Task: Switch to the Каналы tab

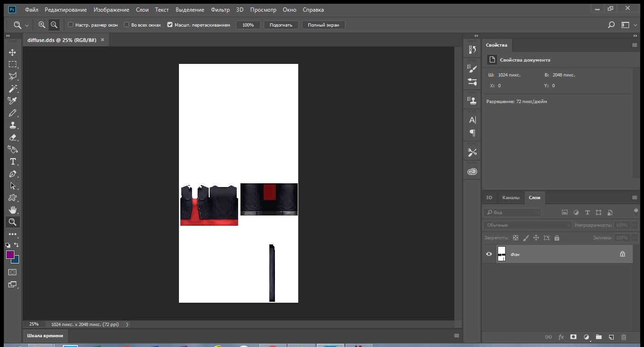Action: 510,198
